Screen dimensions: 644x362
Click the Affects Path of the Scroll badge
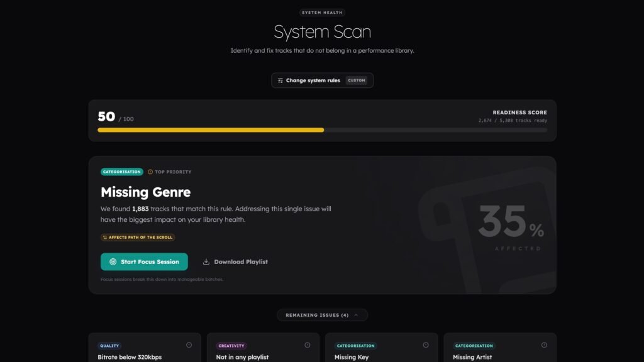[138, 238]
